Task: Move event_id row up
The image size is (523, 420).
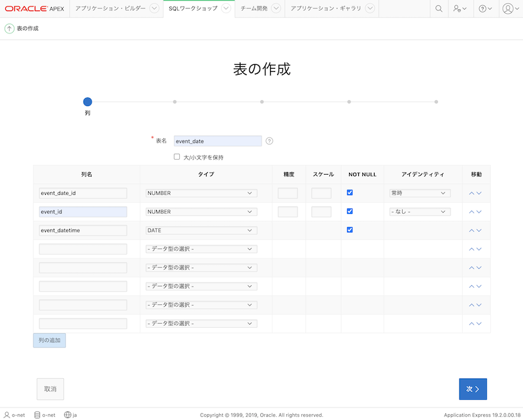Action: point(471,212)
